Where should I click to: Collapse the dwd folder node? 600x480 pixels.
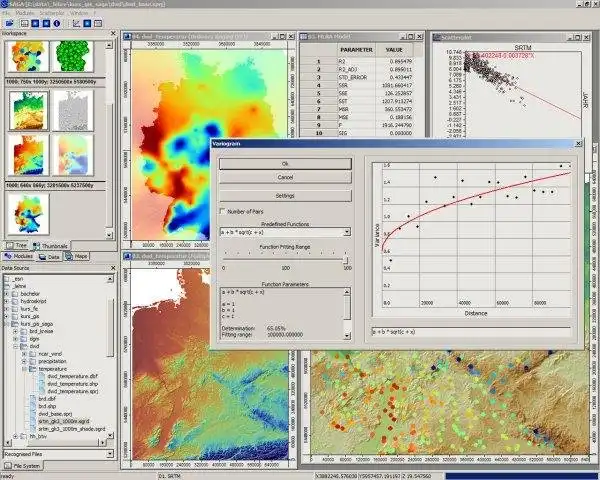15,346
